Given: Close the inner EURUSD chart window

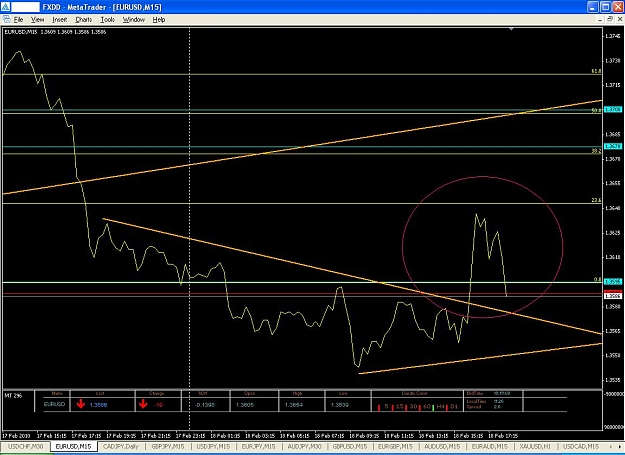Looking at the screenshot, I should (619, 19).
